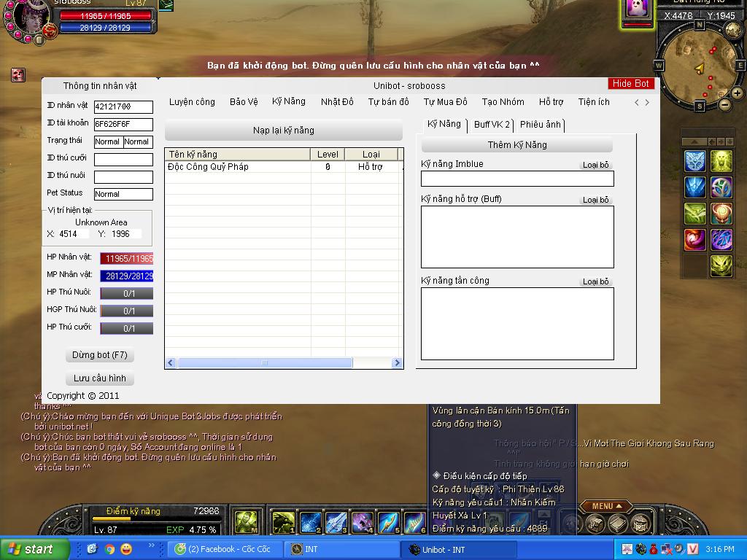
Task: Activate hotbar slot 5 skill
Action: [x=389, y=522]
